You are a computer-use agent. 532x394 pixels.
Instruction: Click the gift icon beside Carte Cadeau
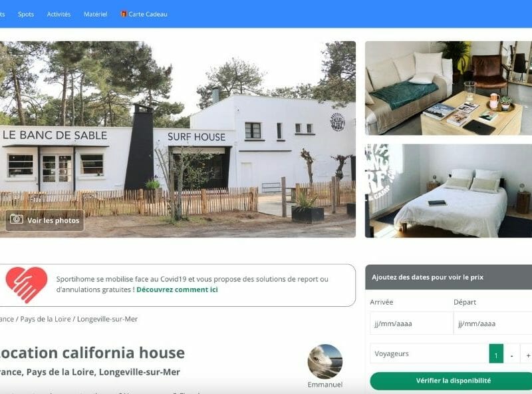coord(124,14)
